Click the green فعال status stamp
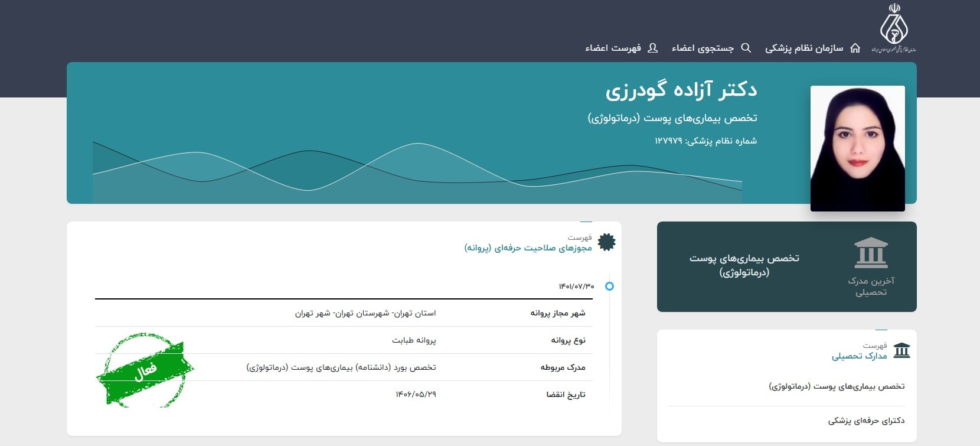 click(145, 370)
